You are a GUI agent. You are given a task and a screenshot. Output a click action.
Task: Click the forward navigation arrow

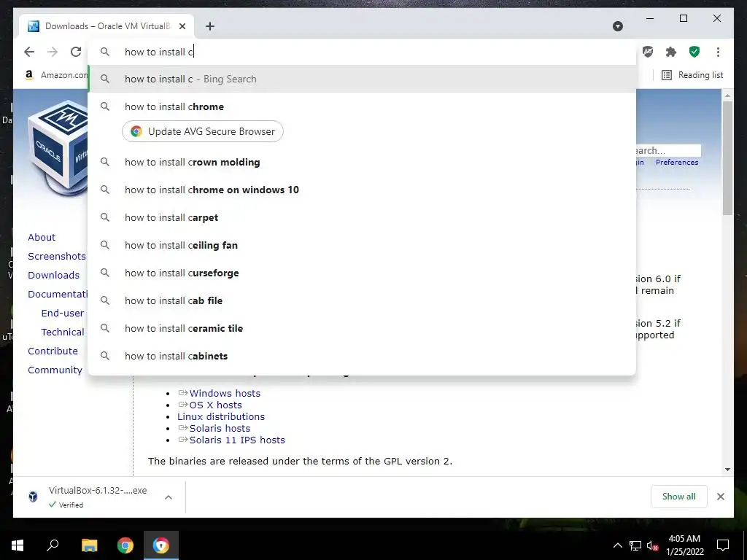click(x=53, y=52)
